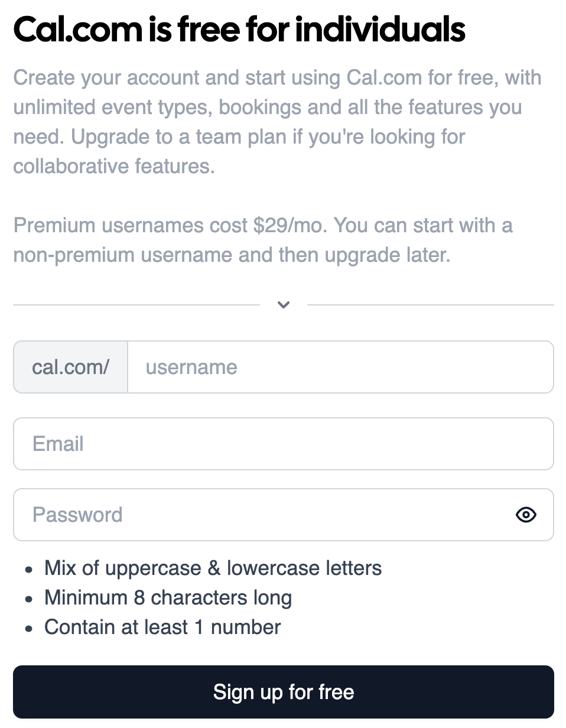Click the divider line right of the chevron
Screen dimensions: 566x728
(431, 305)
